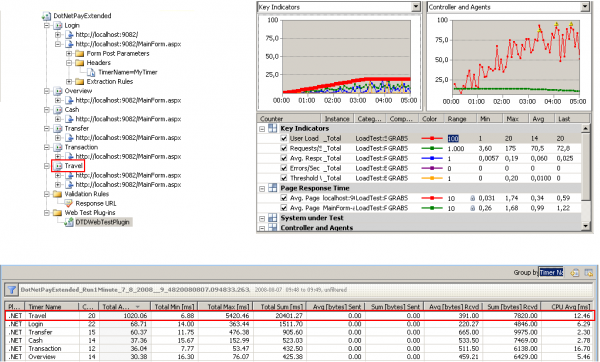Uncheck the Requests/Sec counter checkbox
The image size is (600, 362).
pyautogui.click(x=284, y=148)
